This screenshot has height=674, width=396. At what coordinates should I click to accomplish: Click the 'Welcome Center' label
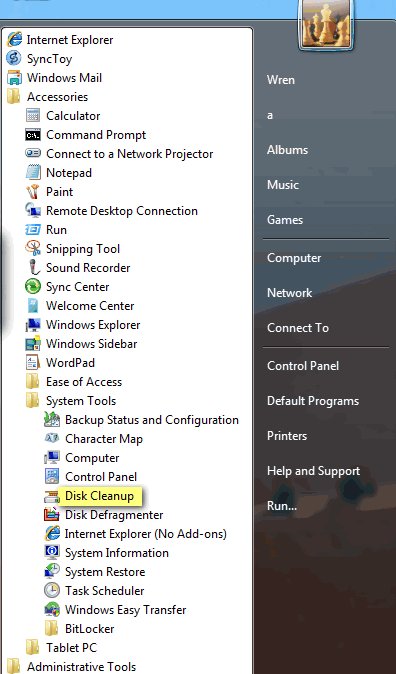click(x=90, y=306)
